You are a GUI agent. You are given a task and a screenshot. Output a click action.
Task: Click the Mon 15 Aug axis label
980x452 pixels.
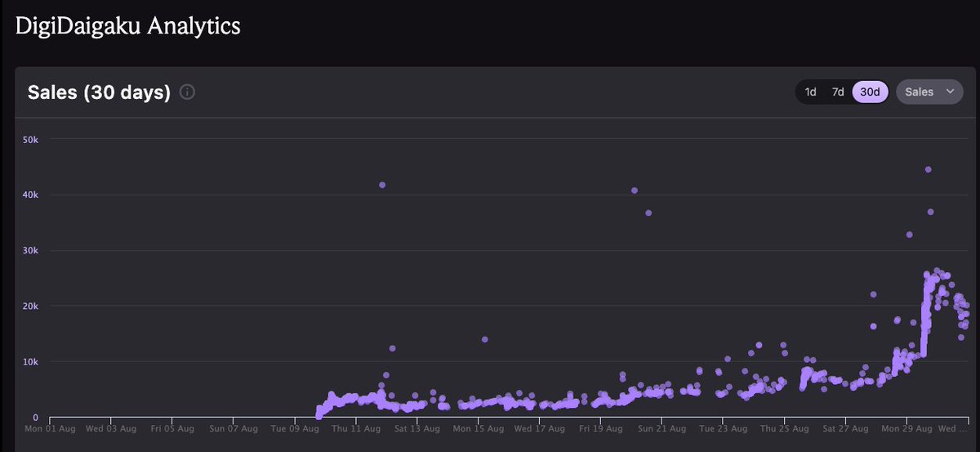point(479,427)
